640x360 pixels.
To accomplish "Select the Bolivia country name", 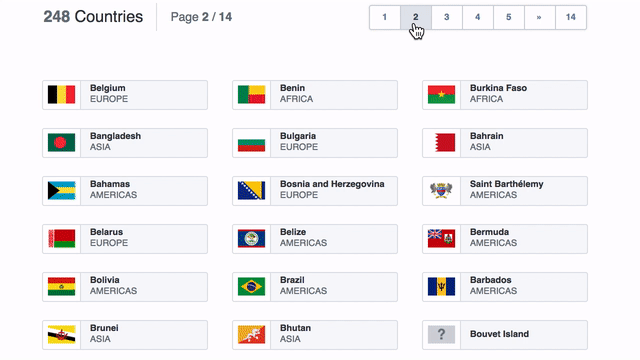I will tap(104, 280).
